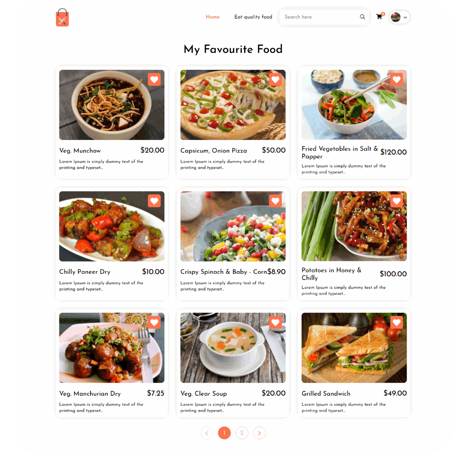466x476 pixels.
Task: Click the Grilled Sandwich heart icon
Action: pos(397,323)
